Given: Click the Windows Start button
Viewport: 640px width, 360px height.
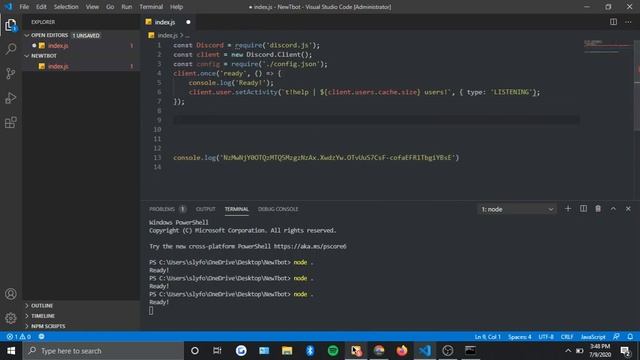Looking at the screenshot, I should [11, 351].
